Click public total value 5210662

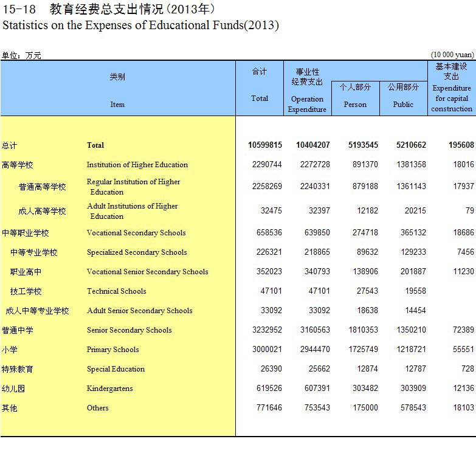(411, 145)
